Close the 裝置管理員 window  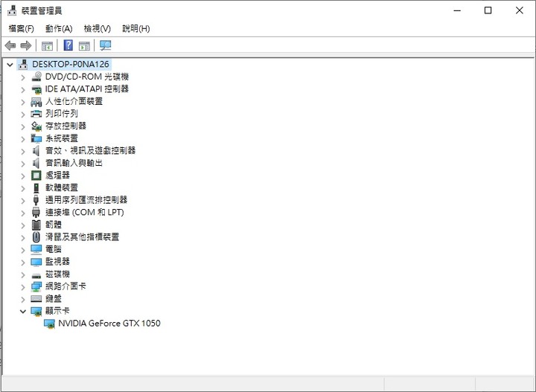coord(520,10)
